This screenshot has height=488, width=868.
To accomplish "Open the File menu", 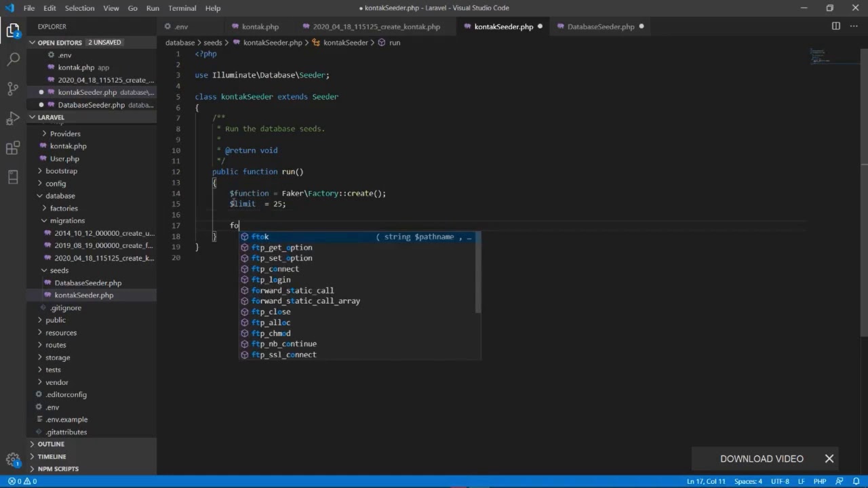I will 29,8.
